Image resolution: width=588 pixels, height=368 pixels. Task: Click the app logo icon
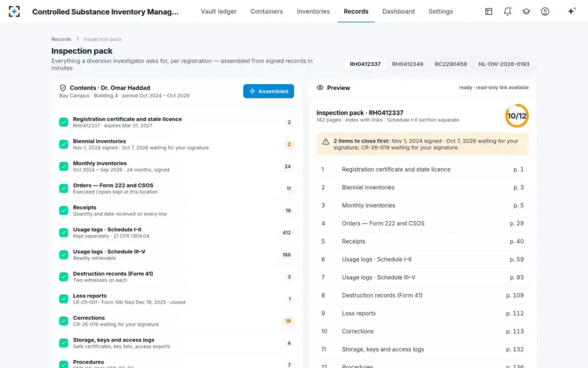coord(15,11)
